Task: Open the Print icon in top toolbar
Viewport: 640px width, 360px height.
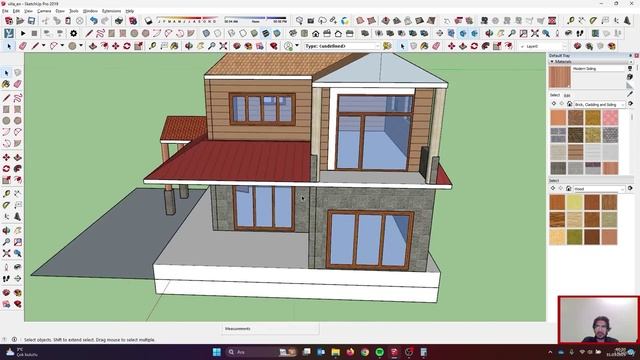Action: (119, 20)
